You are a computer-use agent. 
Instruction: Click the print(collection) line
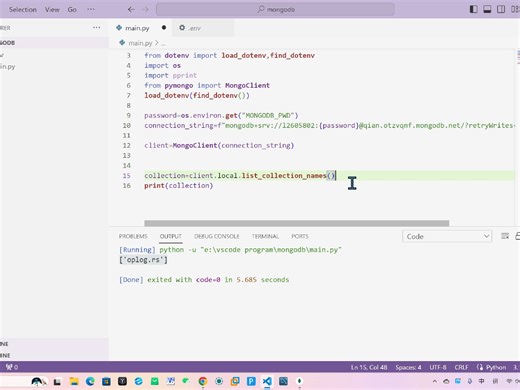(178, 185)
